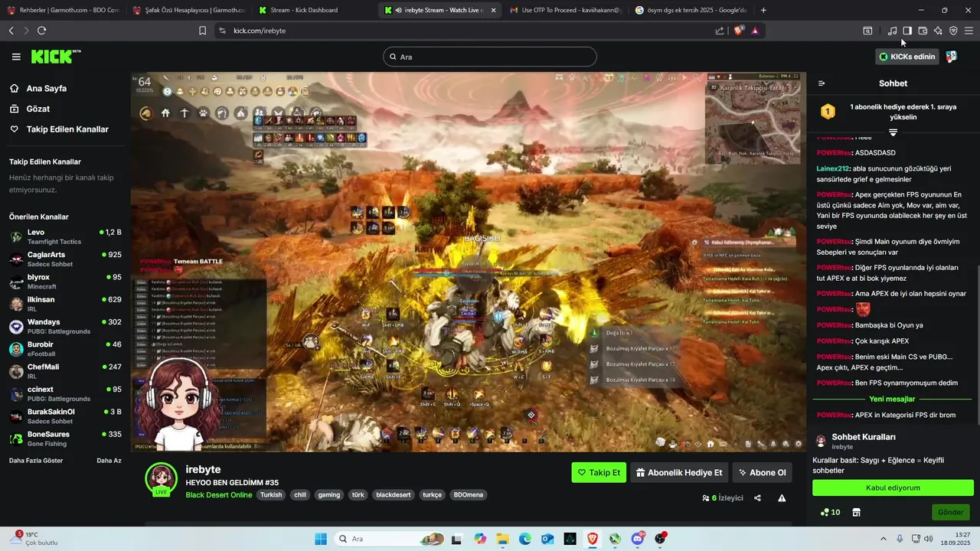This screenshot has width=980, height=551.
Task: Click the stream video player
Action: (x=468, y=262)
